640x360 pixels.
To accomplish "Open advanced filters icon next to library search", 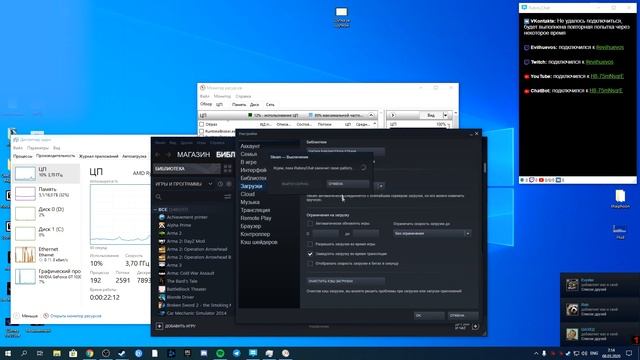I will pos(227,197).
